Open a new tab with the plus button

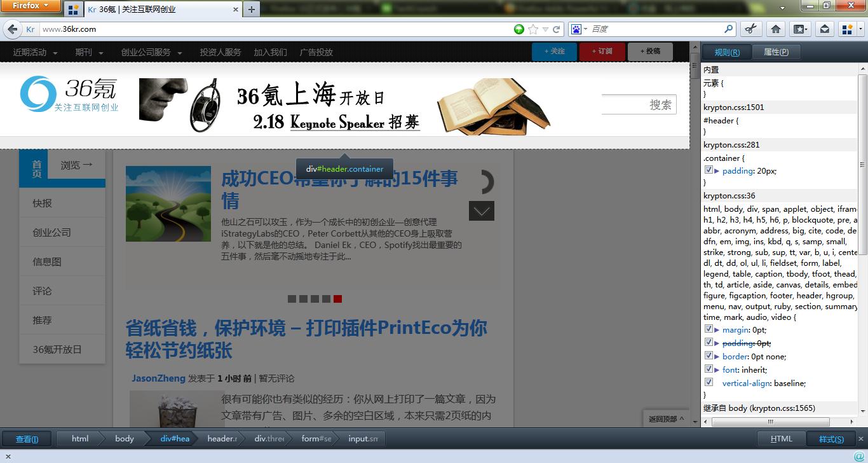click(252, 10)
